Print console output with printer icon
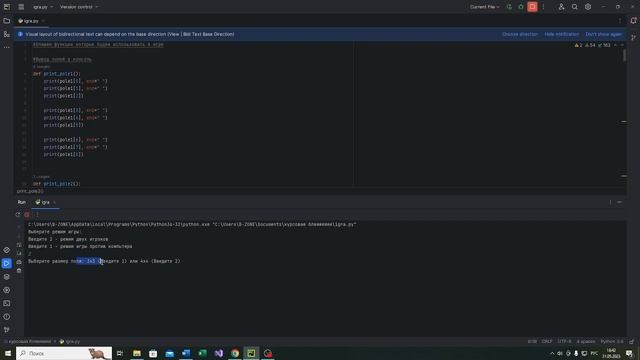The image size is (640, 360). [x=19, y=262]
